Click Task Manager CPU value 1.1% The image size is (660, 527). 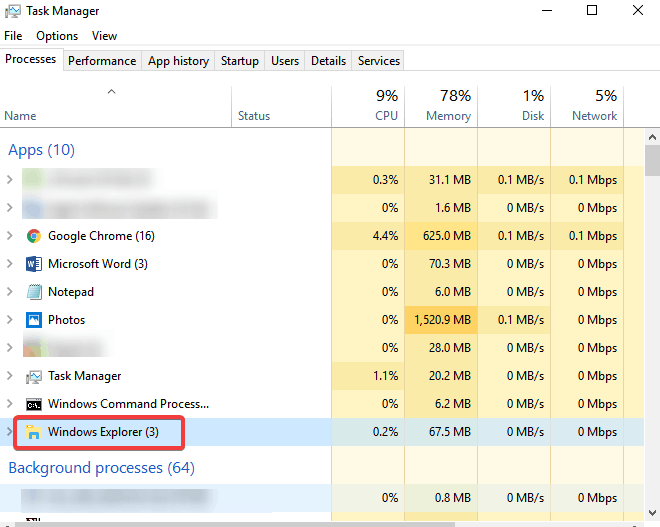[386, 376]
